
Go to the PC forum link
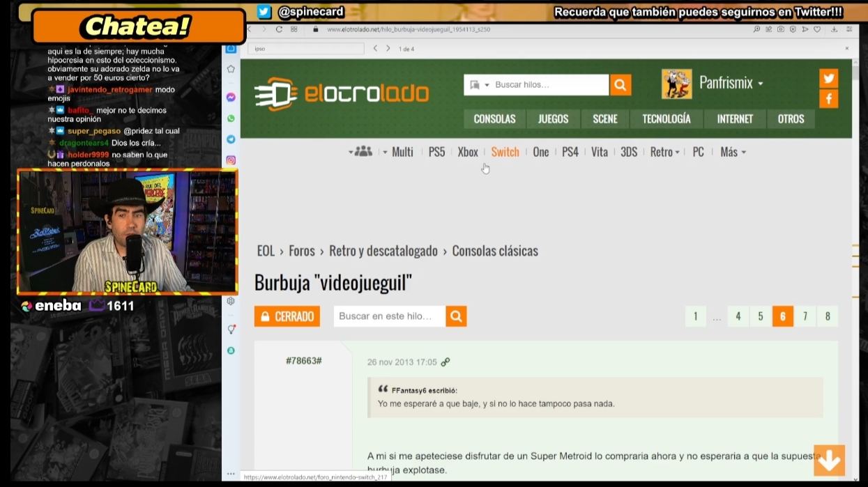point(698,152)
